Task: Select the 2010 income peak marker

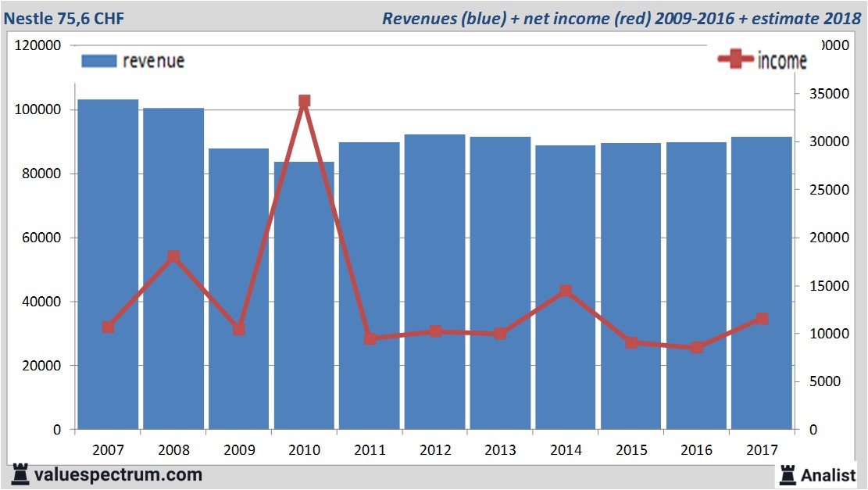Action: [x=305, y=101]
